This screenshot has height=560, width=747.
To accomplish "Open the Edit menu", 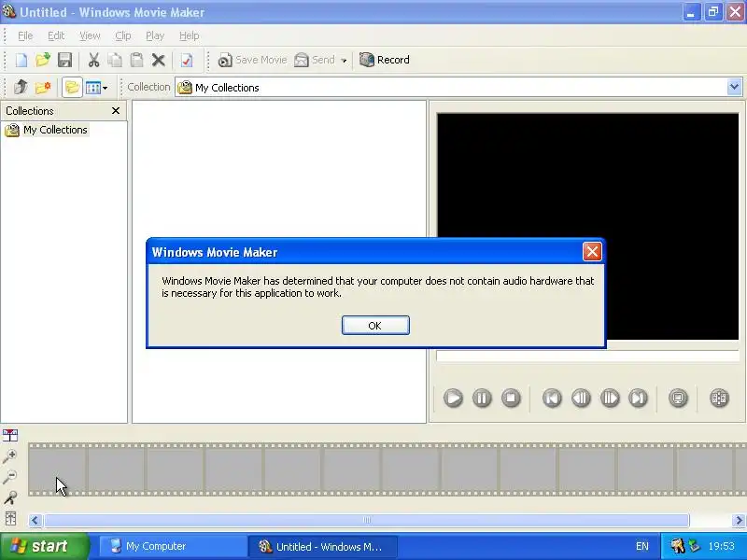I will point(56,35).
